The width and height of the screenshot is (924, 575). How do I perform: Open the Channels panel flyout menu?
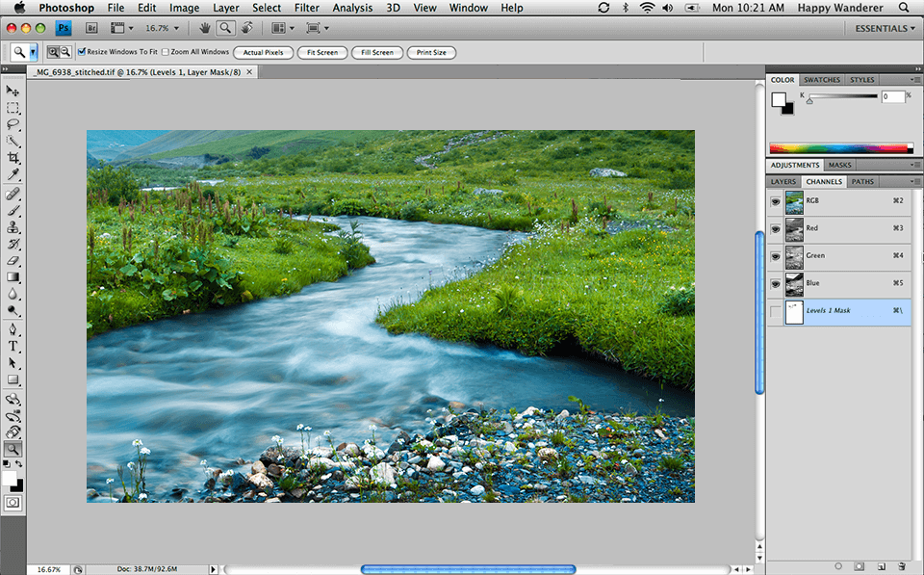(914, 181)
